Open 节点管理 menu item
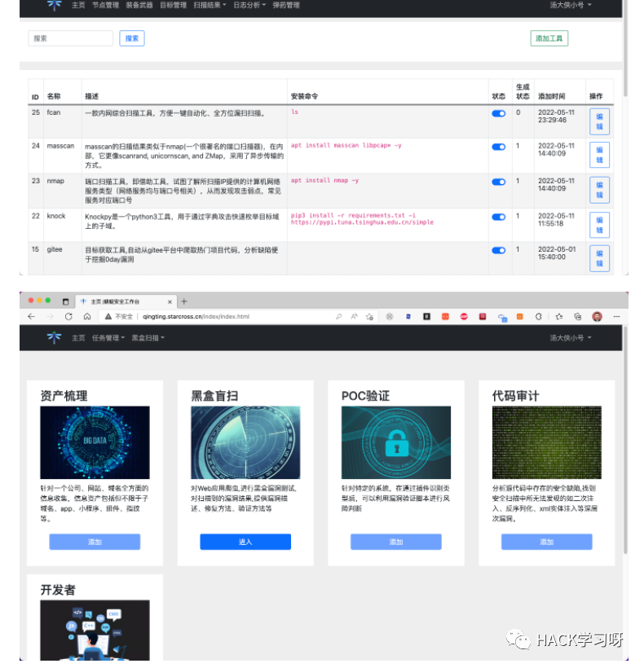644x668 pixels. [x=106, y=5]
